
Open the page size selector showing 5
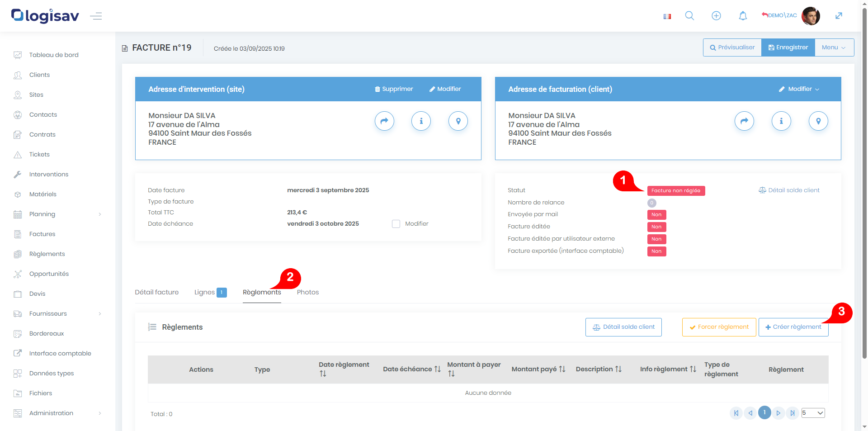813,413
